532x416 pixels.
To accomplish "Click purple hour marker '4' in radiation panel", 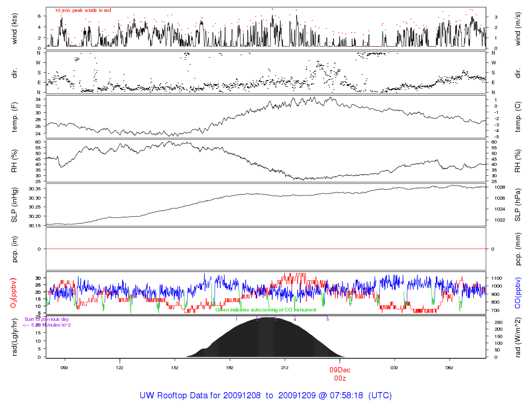I will 295,319.
